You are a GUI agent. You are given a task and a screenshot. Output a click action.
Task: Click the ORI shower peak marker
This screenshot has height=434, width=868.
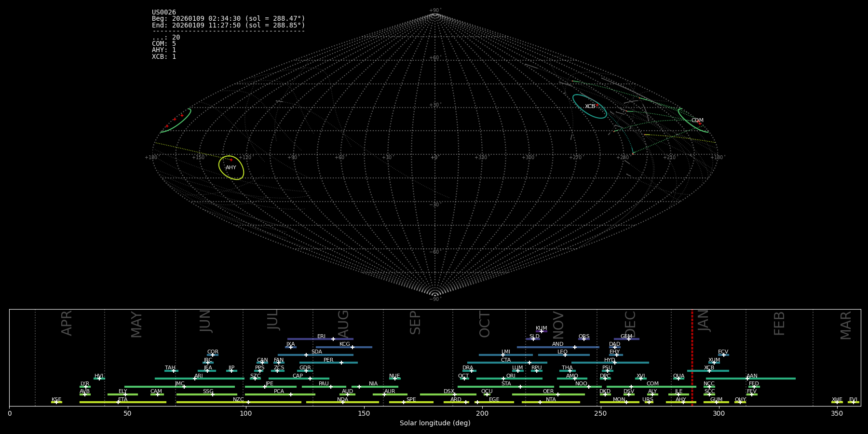(x=503, y=379)
